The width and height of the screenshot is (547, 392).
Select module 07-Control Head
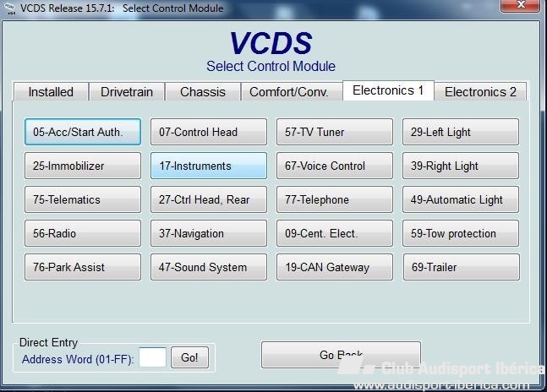pyautogui.click(x=209, y=132)
